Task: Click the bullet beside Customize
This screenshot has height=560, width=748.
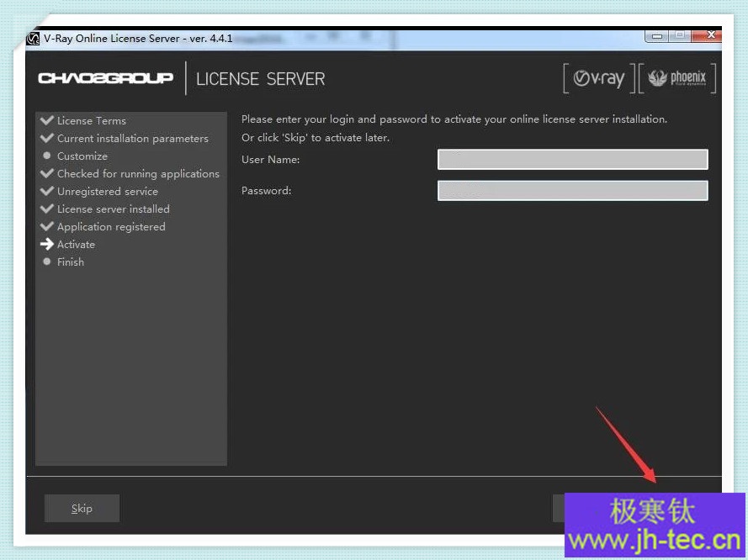Action: [47, 156]
